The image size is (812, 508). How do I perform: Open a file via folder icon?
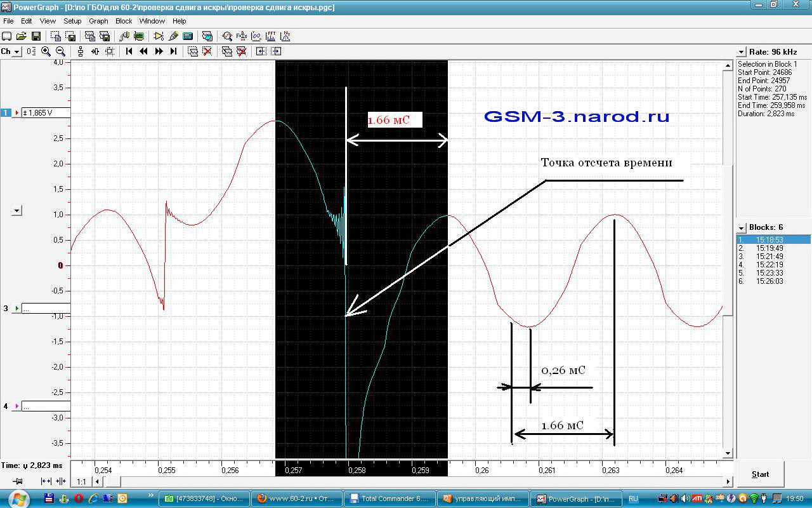(22, 36)
